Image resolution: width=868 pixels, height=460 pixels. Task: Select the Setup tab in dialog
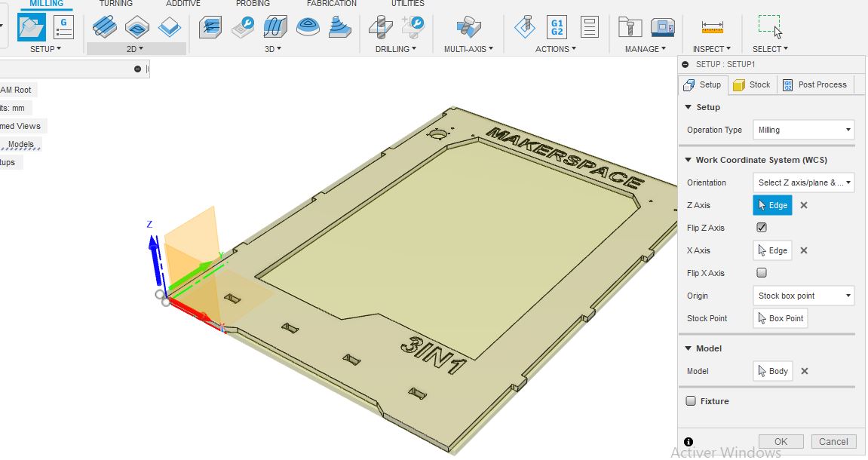pyautogui.click(x=702, y=84)
